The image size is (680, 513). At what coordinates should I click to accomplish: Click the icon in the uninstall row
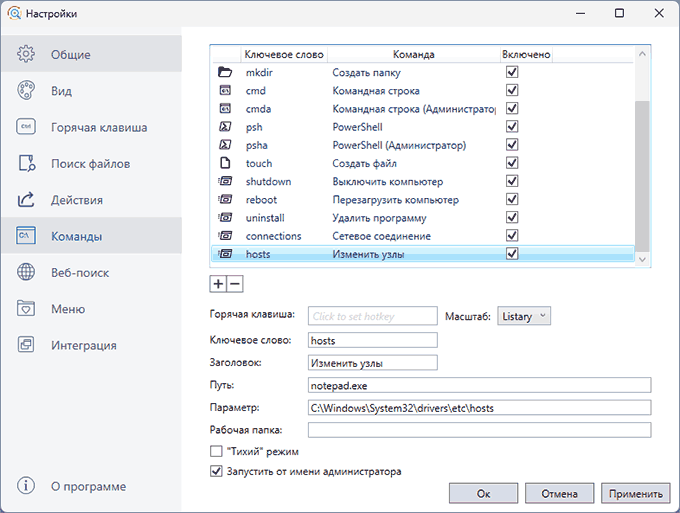pyautogui.click(x=225, y=217)
